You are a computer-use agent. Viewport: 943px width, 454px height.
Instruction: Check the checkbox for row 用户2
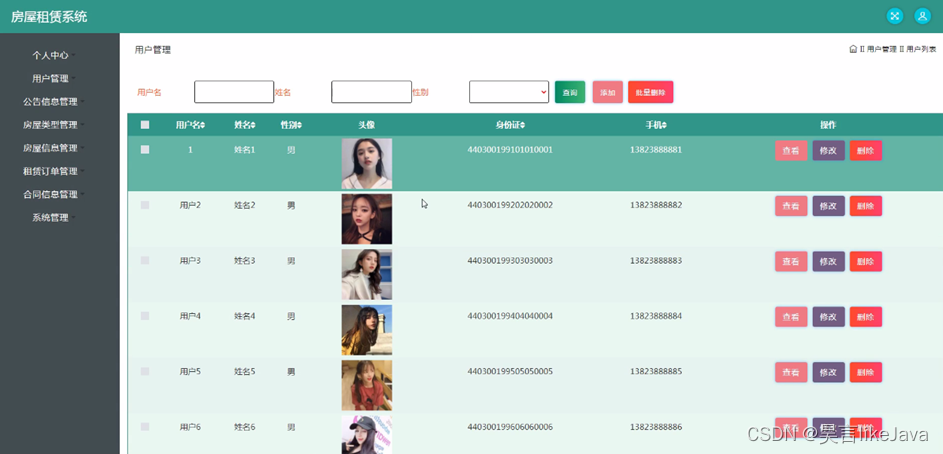145,205
